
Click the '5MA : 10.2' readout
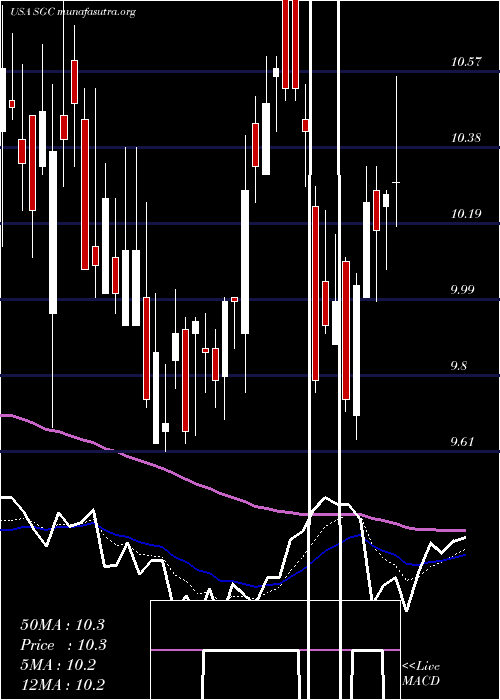[x=58, y=665]
